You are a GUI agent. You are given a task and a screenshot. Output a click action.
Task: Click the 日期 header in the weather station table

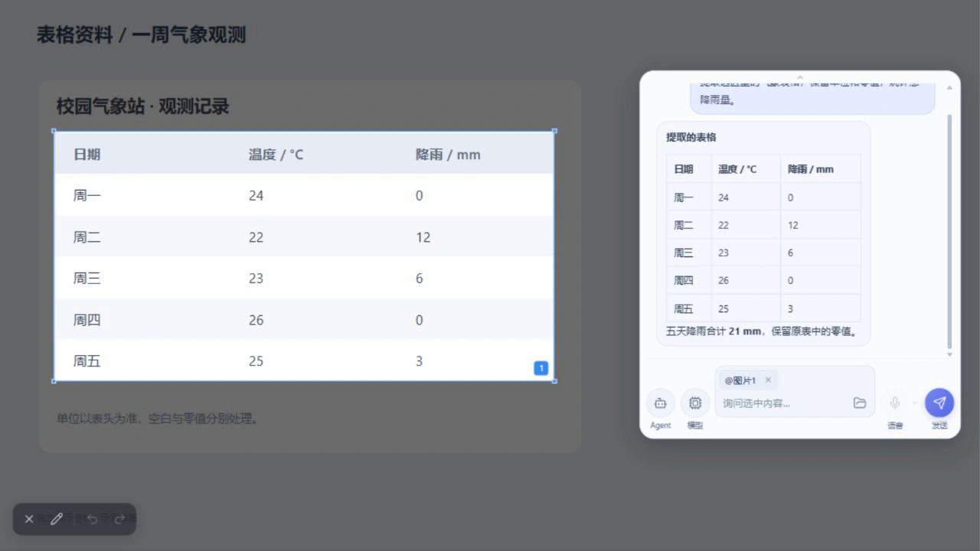[x=87, y=155]
